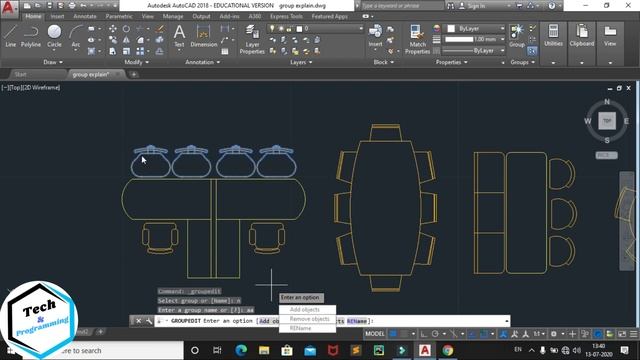640x360 pixels.
Task: Toggle the drawing grid display in status bar
Action: coord(393,334)
